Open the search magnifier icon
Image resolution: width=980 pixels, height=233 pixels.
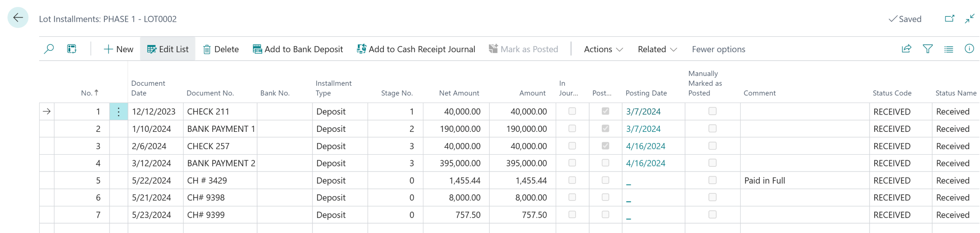point(49,49)
